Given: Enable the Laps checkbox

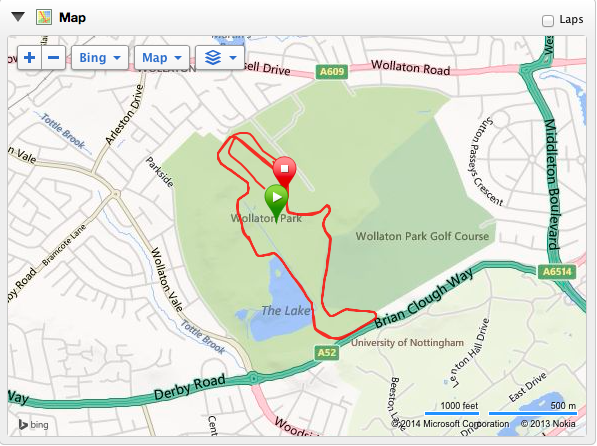Looking at the screenshot, I should coord(548,21).
